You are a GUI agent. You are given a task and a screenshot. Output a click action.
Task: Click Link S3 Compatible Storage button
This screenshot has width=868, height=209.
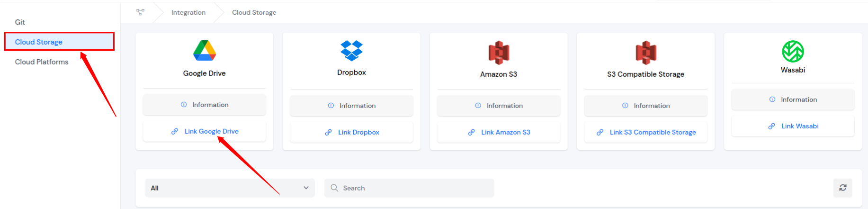click(x=646, y=132)
